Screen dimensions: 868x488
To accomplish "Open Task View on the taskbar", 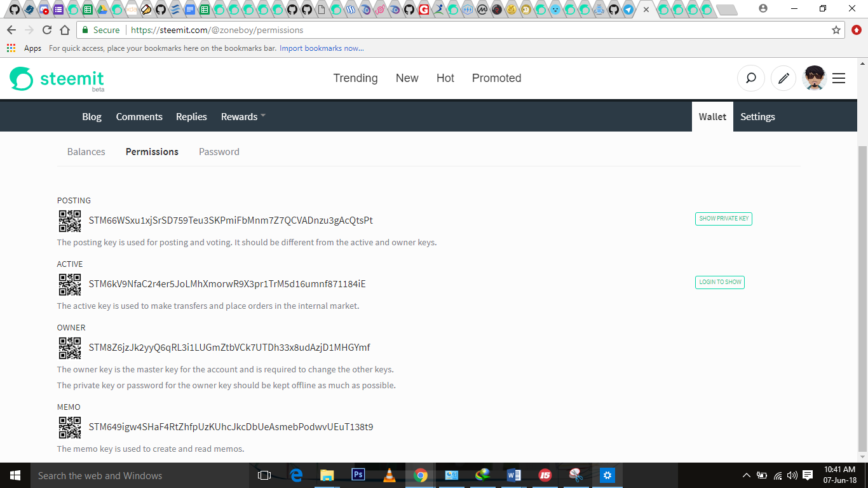I will [x=264, y=475].
